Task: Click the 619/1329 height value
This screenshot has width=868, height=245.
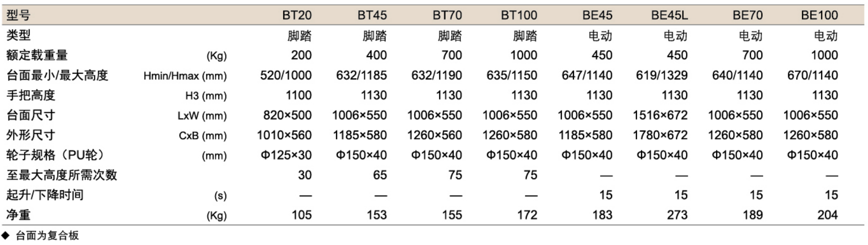Action: pos(662,75)
